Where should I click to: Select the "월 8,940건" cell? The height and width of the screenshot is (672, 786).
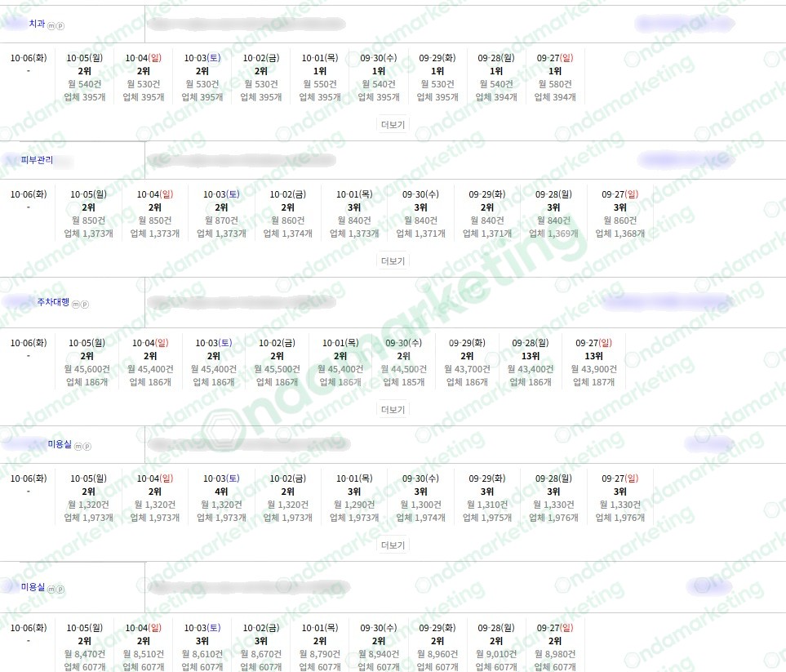coord(379,654)
